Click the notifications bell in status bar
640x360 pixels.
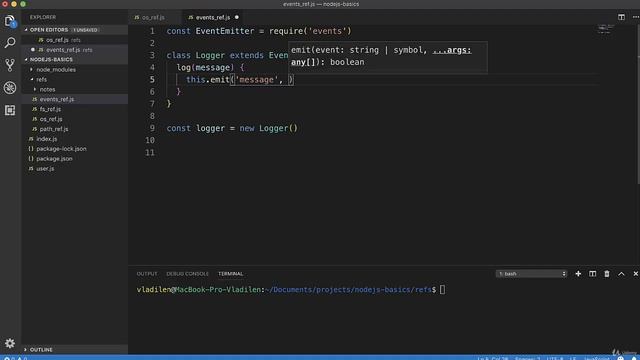(634, 358)
